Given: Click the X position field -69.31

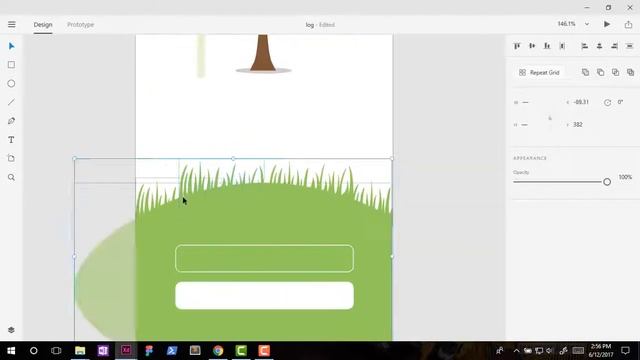Looking at the screenshot, I should (x=581, y=102).
